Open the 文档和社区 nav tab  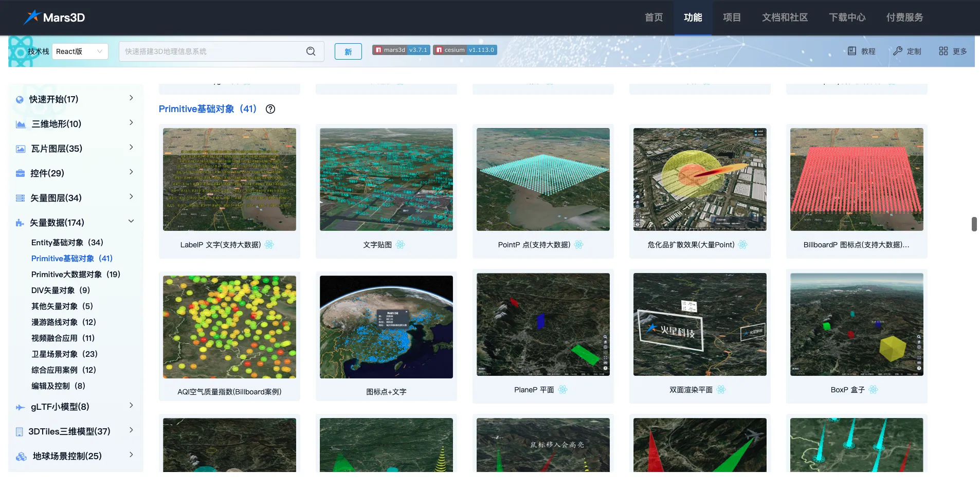785,17
